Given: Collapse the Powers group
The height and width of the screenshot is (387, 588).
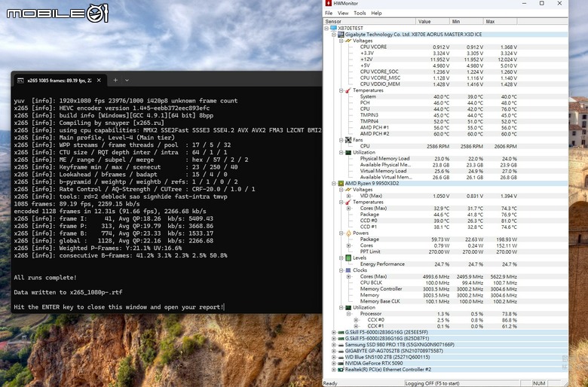Looking at the screenshot, I should click(x=341, y=233).
